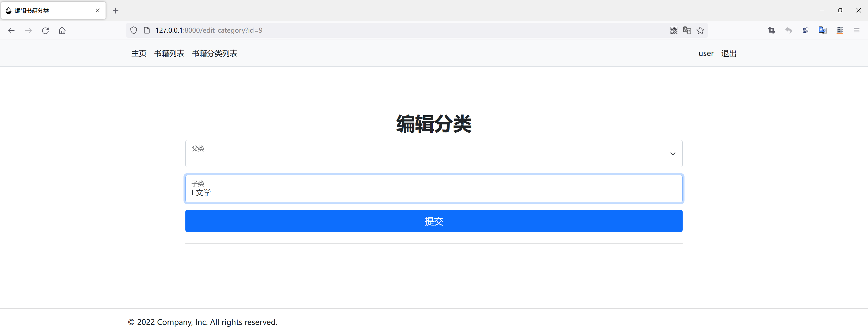868x335 pixels.
Task: Click the browser forward arrow
Action: (28, 31)
